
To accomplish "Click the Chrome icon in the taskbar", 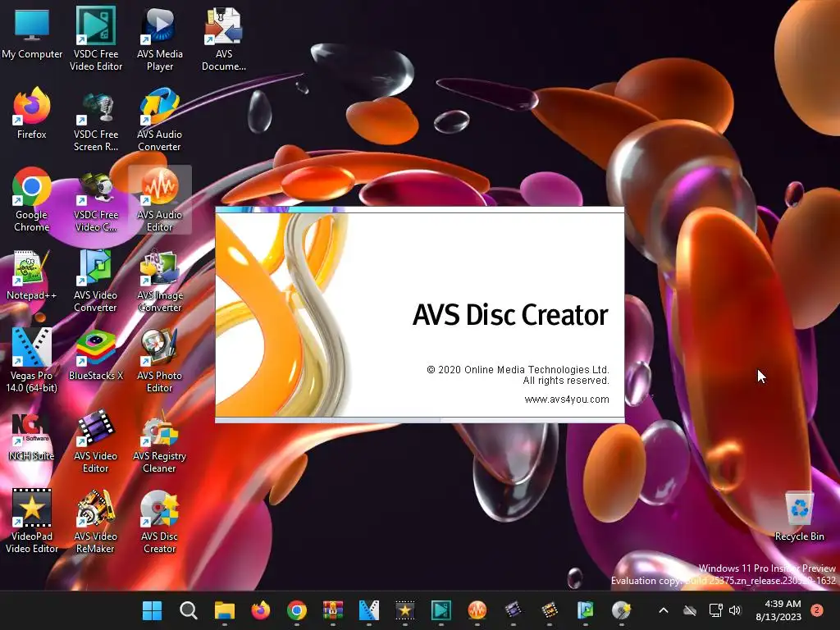I will [x=297, y=610].
